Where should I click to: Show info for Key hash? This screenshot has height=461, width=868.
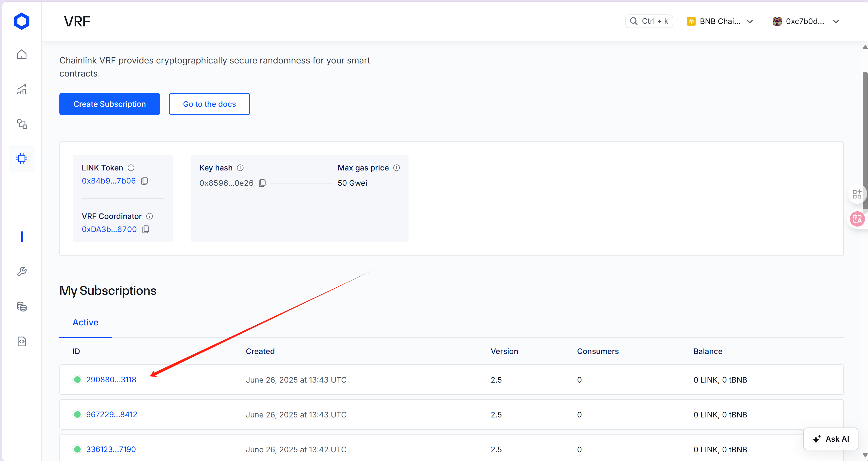pyautogui.click(x=240, y=168)
